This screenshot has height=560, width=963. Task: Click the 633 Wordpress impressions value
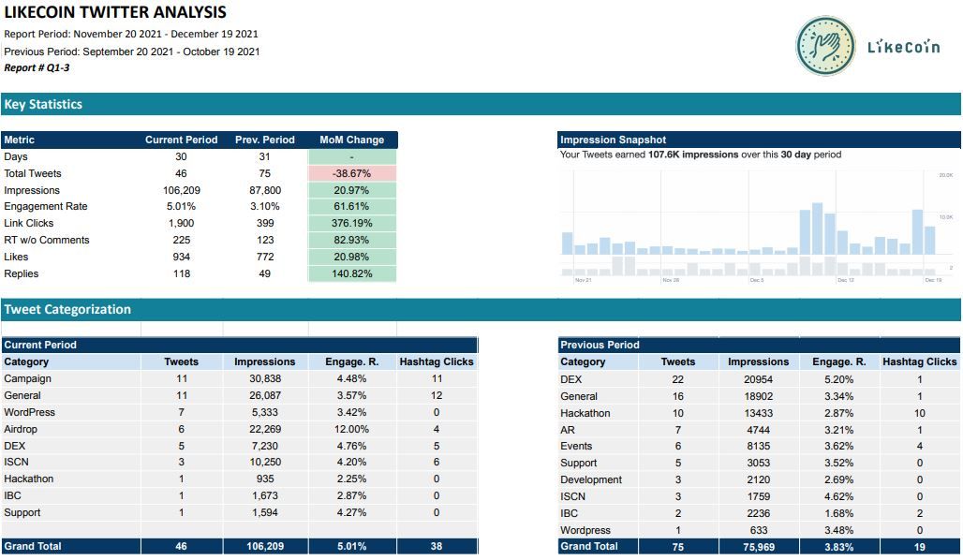pyautogui.click(x=759, y=530)
